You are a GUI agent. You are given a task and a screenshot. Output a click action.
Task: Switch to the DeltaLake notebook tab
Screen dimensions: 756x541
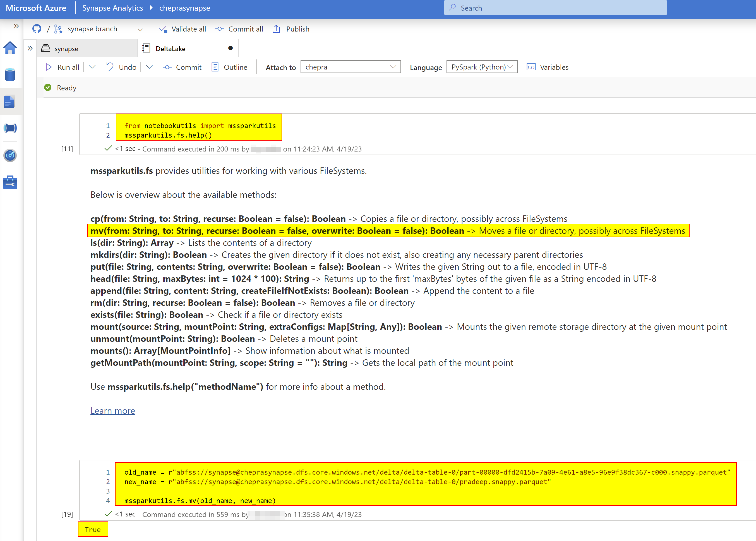[188, 49]
